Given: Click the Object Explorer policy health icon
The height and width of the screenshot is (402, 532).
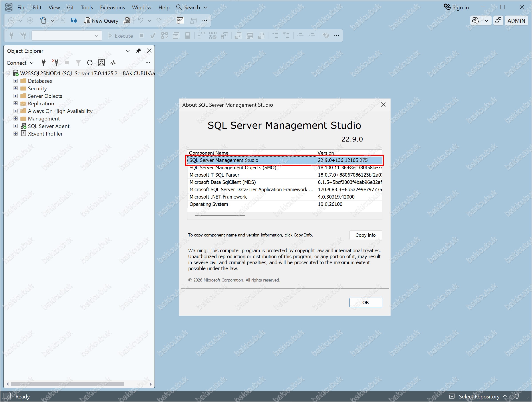Looking at the screenshot, I should [x=101, y=63].
